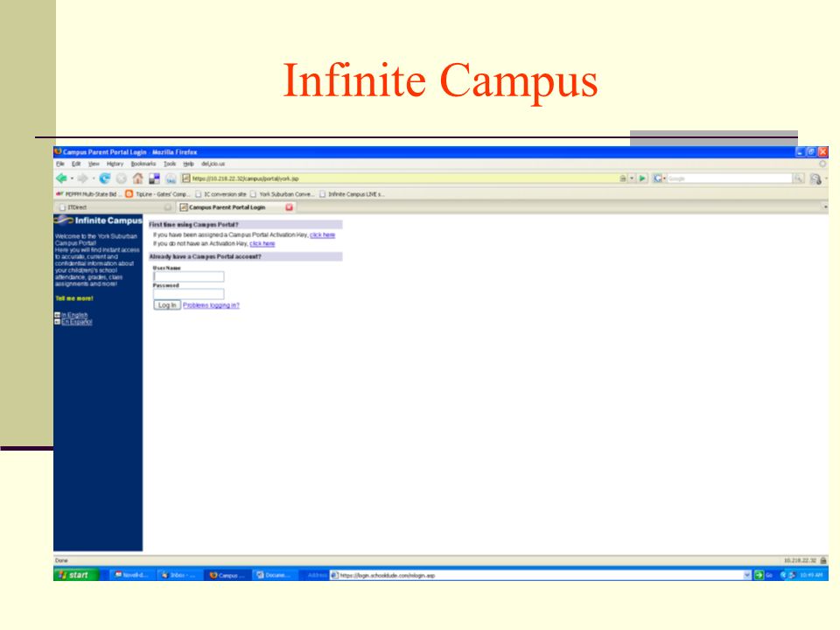This screenshot has width=840, height=630.
Task: Focus the User Name input field
Action: point(189,276)
